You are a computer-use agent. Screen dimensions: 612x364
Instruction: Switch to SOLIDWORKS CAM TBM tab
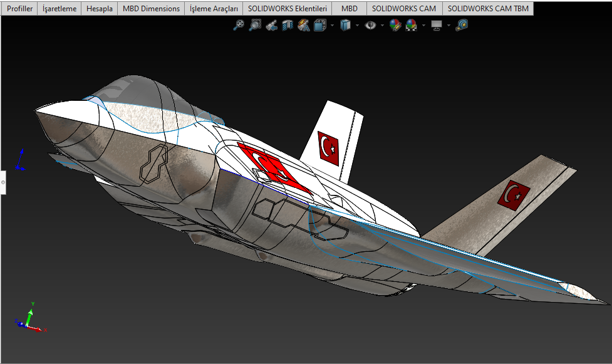click(x=488, y=9)
